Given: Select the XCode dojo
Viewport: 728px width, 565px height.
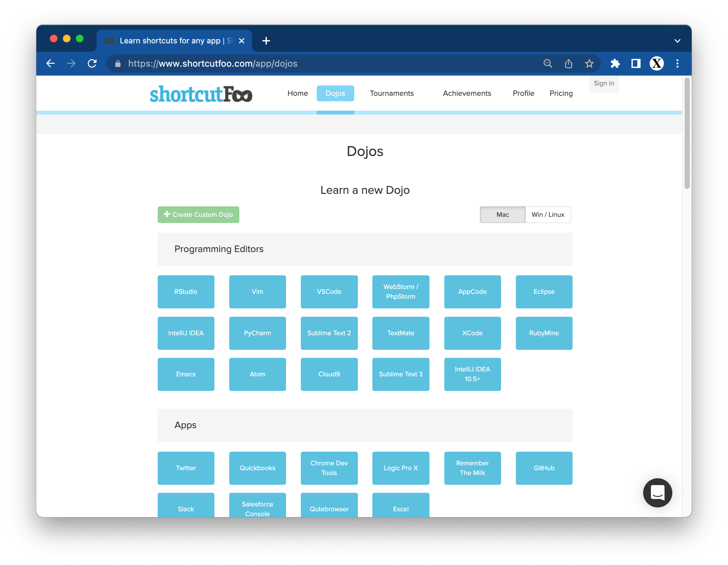Looking at the screenshot, I should (x=472, y=333).
